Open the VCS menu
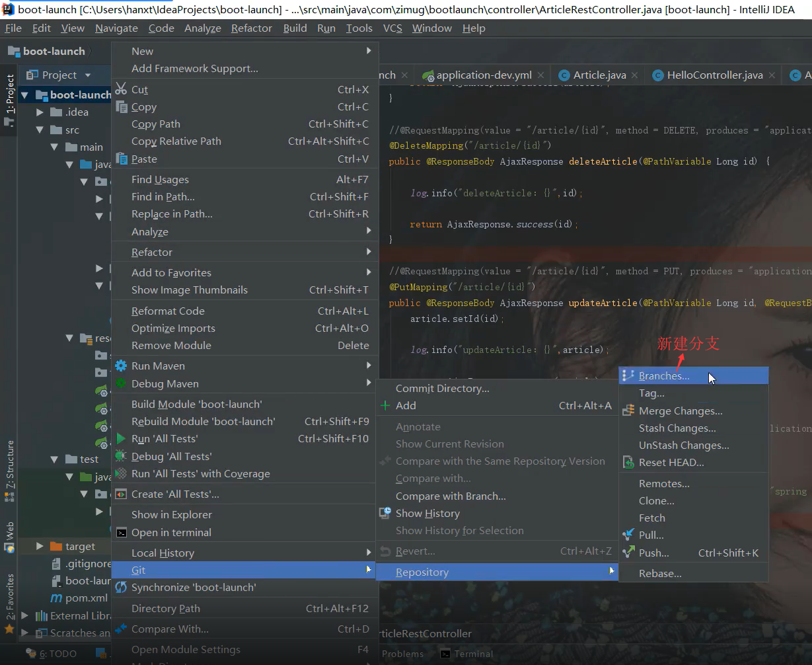The width and height of the screenshot is (812, 665). [x=392, y=28]
